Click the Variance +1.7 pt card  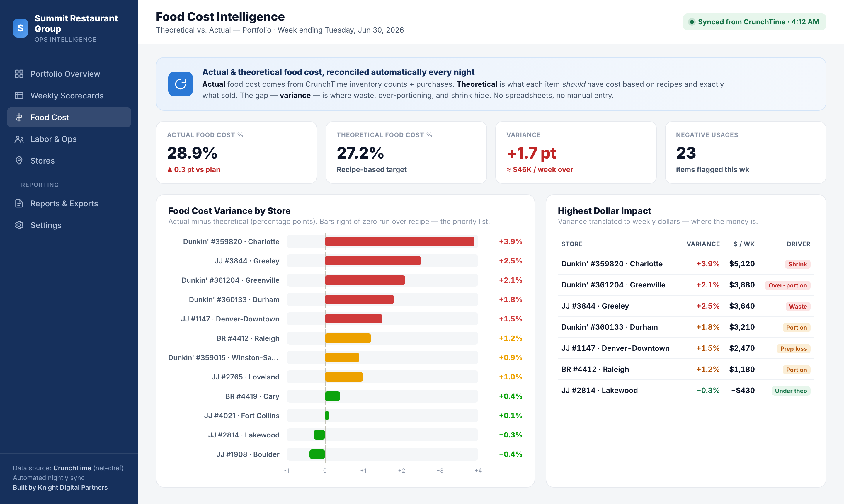coord(576,152)
